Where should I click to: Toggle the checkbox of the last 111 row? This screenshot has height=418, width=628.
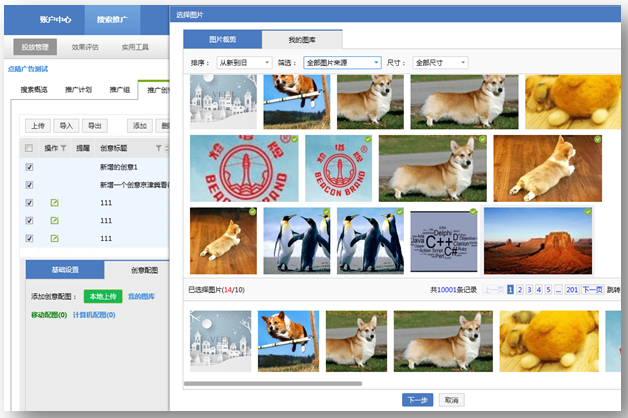coord(30,238)
